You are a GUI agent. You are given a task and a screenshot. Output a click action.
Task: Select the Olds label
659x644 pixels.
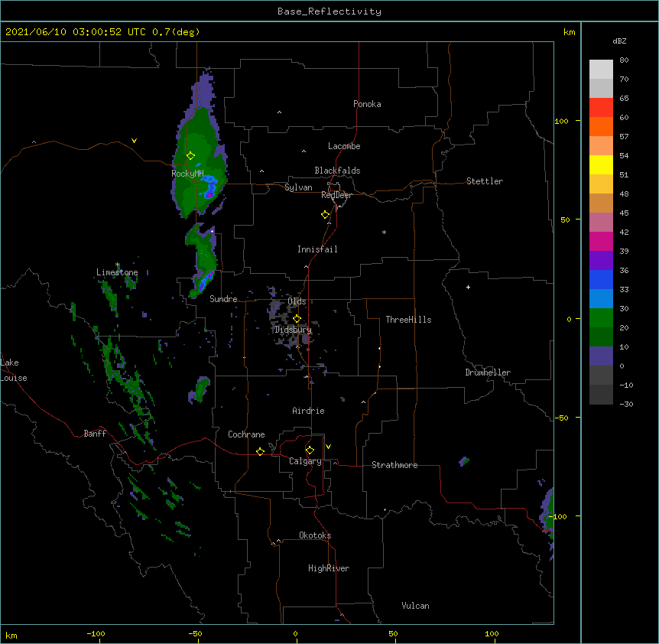coord(297,301)
